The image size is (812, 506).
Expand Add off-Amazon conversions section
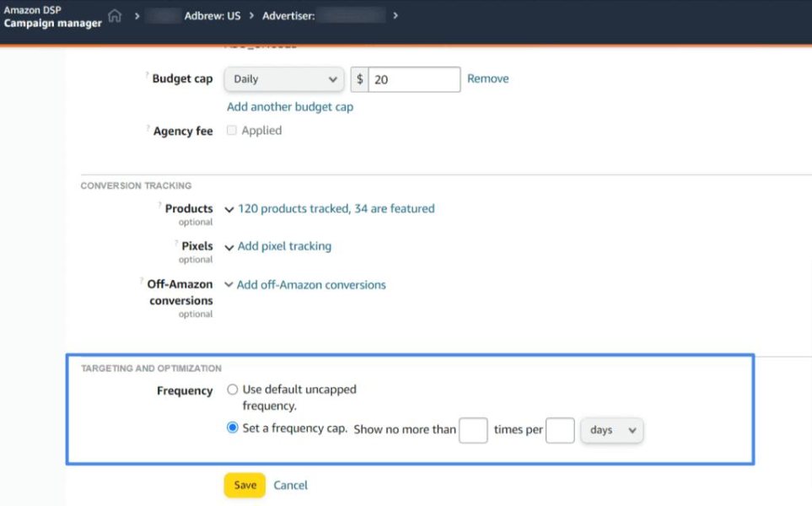305,285
